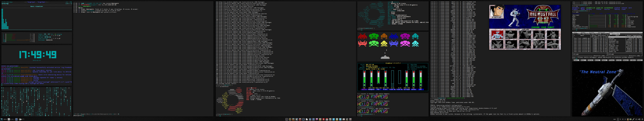Open the Soubor menu in Midnight Commander

coord(583,33)
